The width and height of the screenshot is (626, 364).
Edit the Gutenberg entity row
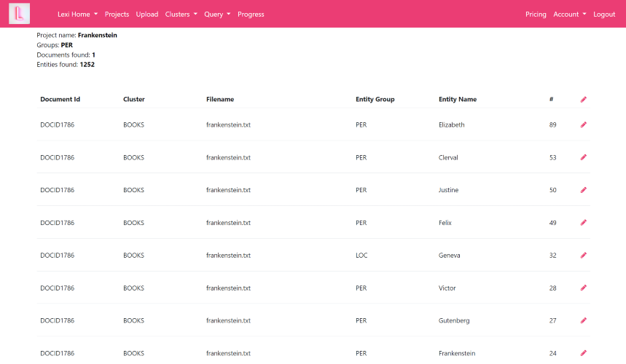point(583,321)
